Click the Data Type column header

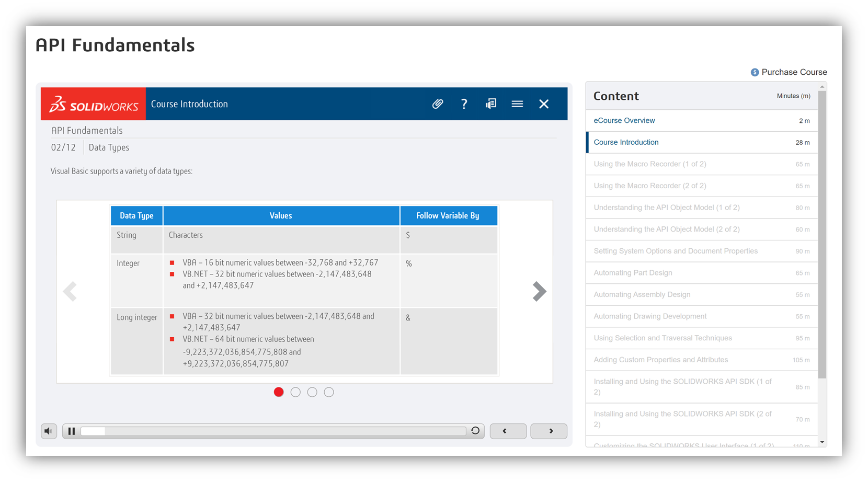click(136, 216)
